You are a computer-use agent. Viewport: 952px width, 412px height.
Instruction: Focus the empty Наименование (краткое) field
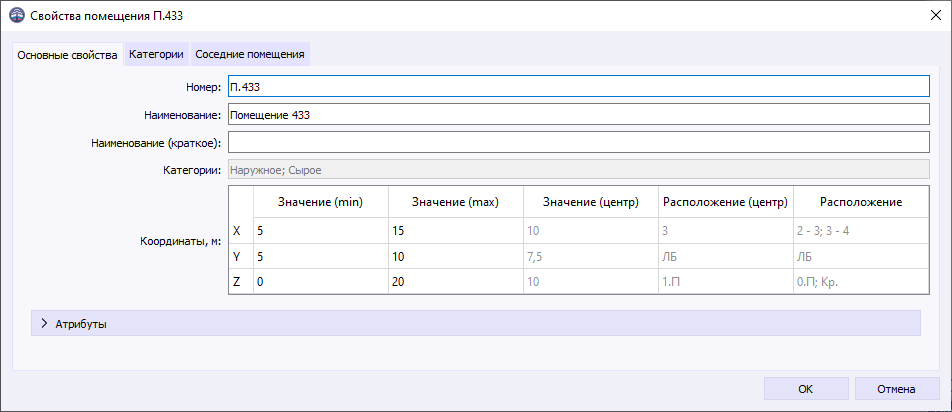pyautogui.click(x=578, y=143)
